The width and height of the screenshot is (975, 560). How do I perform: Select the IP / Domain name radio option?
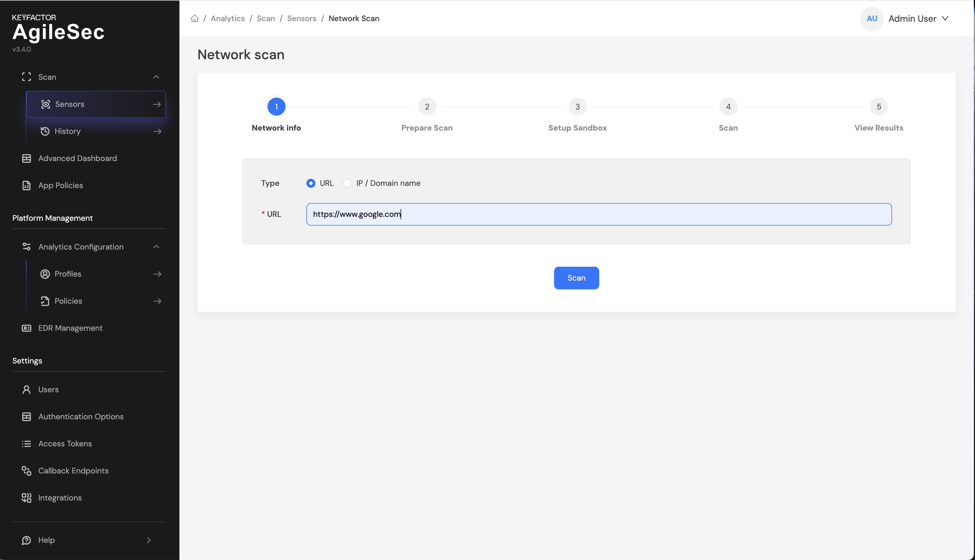(x=348, y=184)
